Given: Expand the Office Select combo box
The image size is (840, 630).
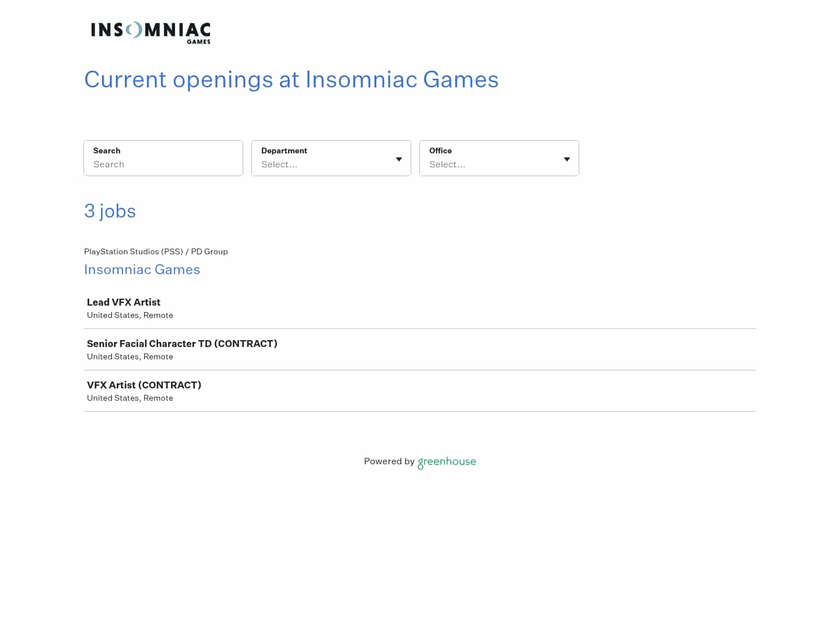Looking at the screenshot, I should pyautogui.click(x=499, y=164).
